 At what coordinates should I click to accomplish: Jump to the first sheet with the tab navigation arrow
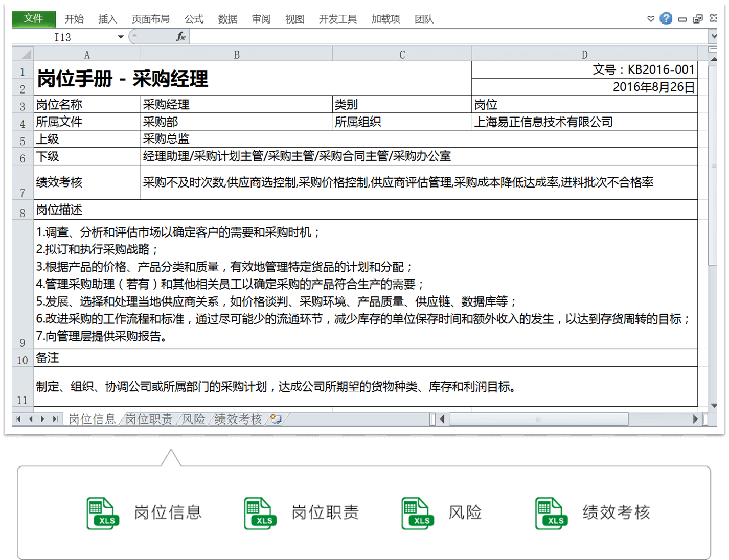[18, 419]
